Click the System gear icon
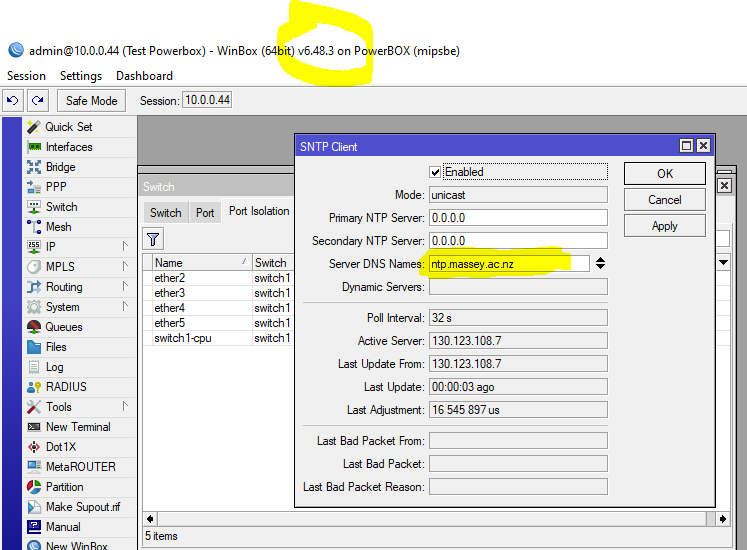Screen dimensions: 747x550 click(x=34, y=307)
